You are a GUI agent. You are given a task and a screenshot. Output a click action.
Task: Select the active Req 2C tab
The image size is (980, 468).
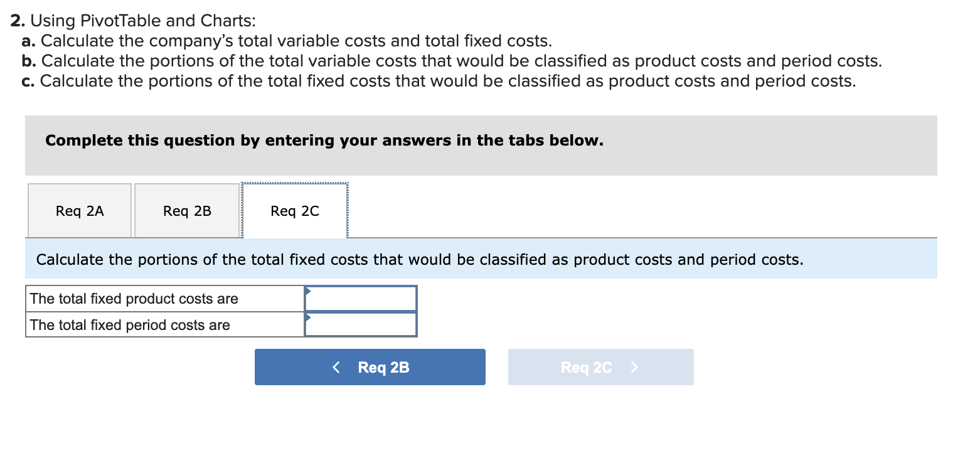pos(294,210)
